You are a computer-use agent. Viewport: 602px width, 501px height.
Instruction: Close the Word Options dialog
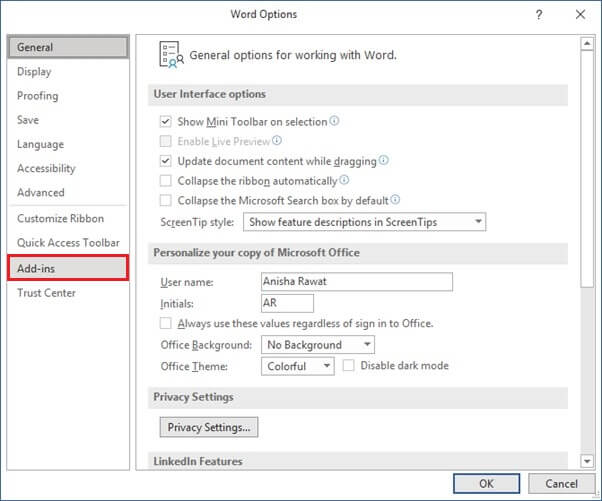(580, 15)
